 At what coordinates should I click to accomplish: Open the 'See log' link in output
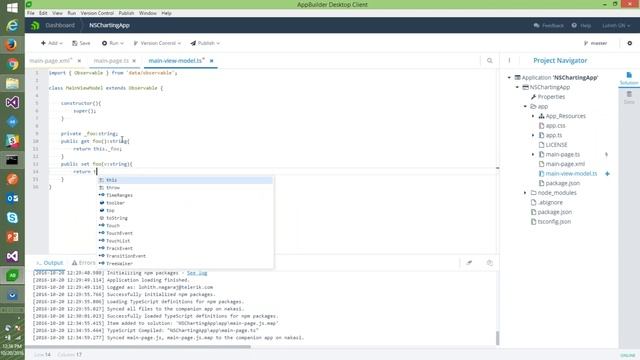click(197, 273)
